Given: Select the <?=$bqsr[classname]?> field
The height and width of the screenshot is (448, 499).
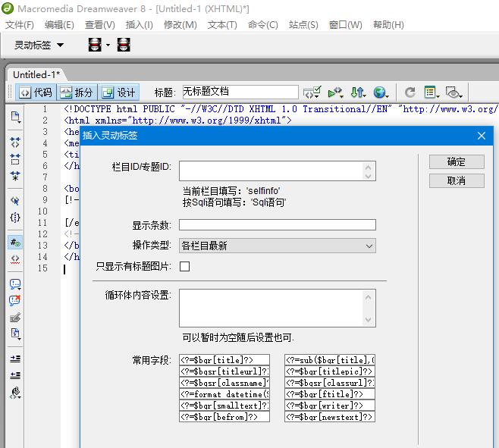Looking at the screenshot, I should pos(224,383).
